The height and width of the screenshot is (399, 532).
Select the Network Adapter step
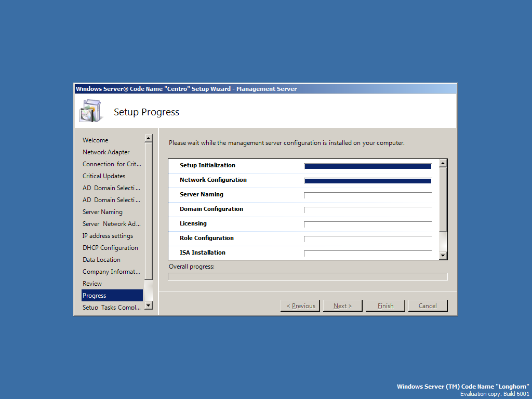tap(106, 152)
